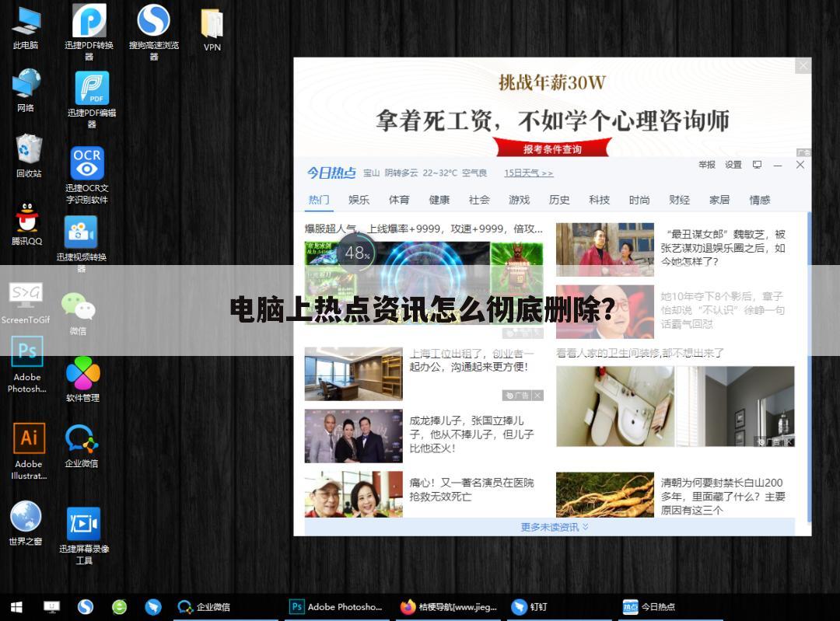Open the 时尚 tab
The height and width of the screenshot is (621, 840).
pos(639,200)
